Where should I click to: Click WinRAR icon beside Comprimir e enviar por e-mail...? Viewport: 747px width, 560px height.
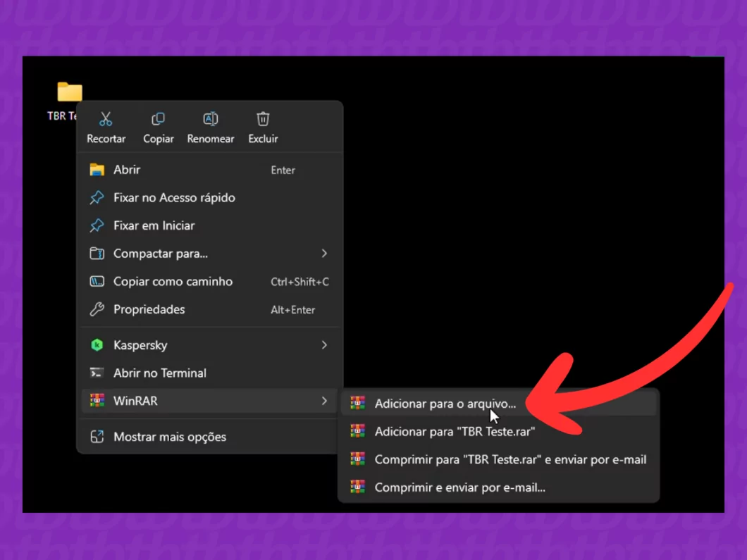tap(358, 487)
